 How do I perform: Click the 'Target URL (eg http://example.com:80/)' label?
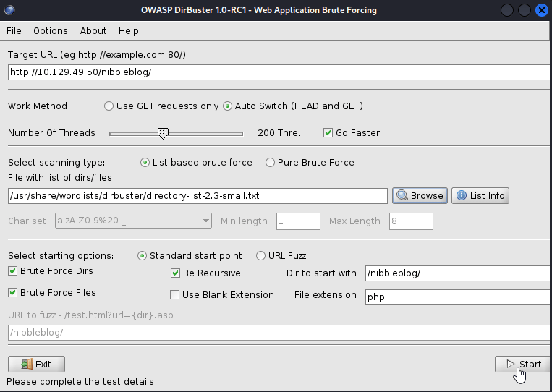click(x=97, y=55)
